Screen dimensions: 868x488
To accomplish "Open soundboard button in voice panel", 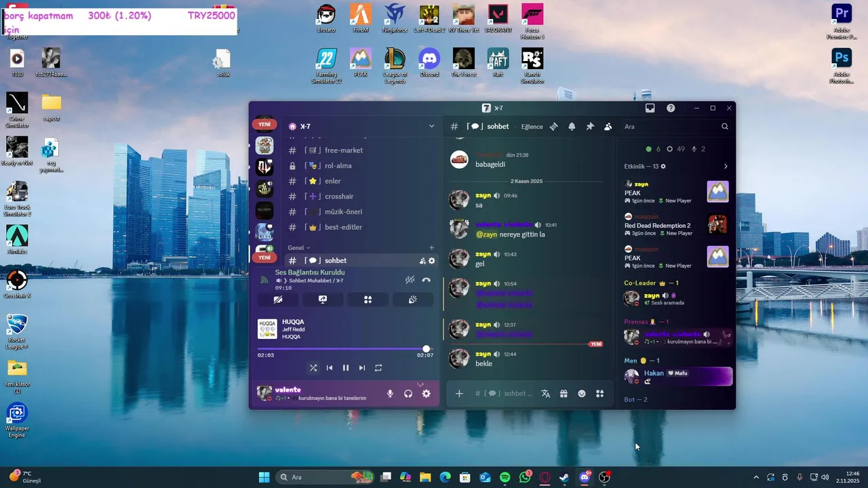I will 412,300.
